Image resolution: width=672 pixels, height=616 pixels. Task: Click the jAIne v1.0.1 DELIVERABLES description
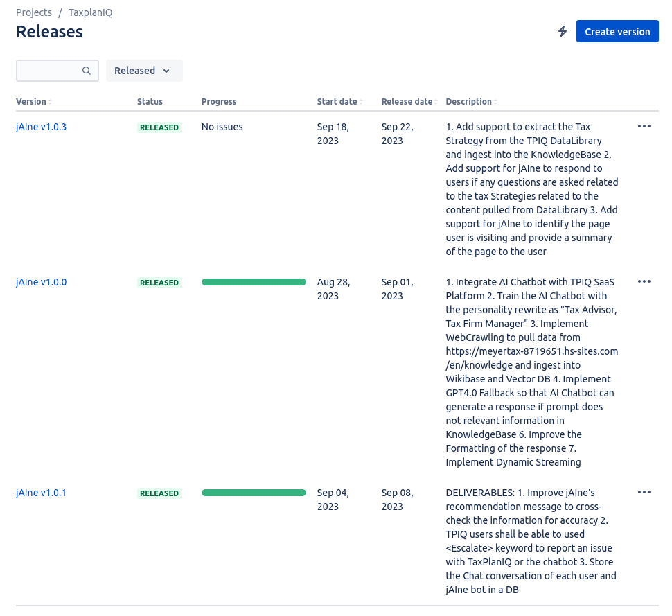[x=531, y=541]
